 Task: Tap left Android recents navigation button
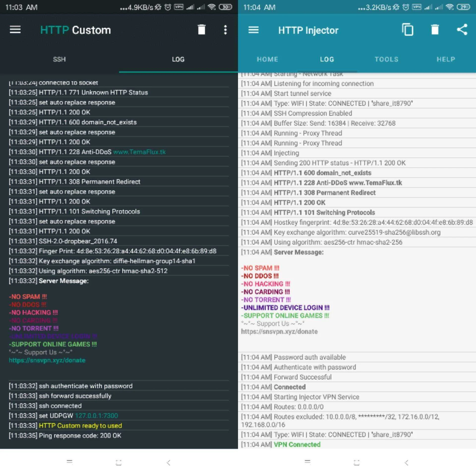coord(69,462)
